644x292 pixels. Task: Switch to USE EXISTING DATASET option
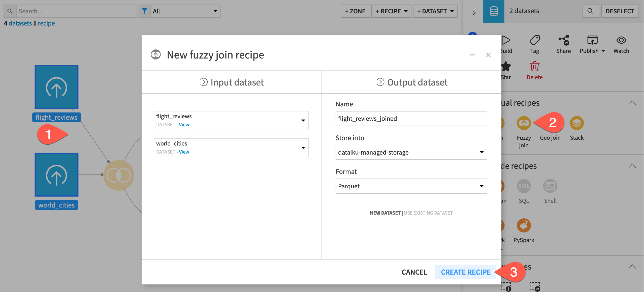pos(428,213)
